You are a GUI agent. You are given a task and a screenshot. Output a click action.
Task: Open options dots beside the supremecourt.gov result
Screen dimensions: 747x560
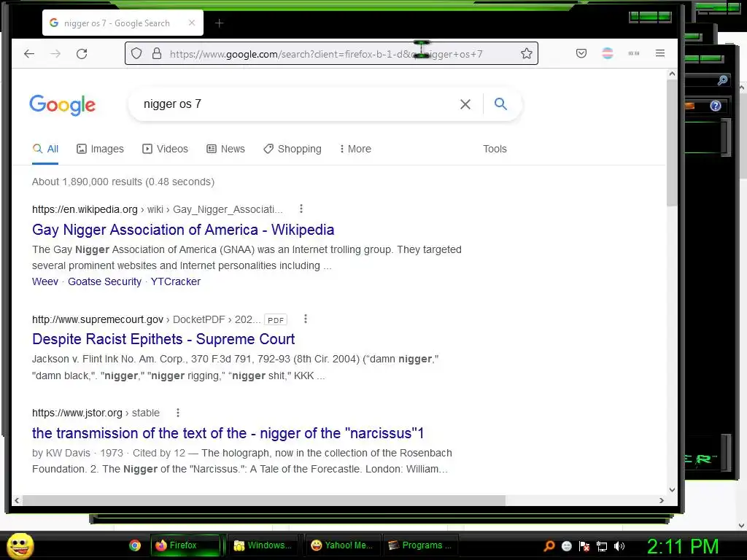tap(306, 319)
